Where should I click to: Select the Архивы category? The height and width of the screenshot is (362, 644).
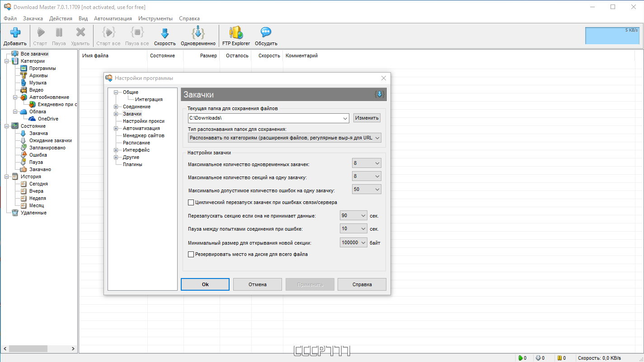pos(38,75)
